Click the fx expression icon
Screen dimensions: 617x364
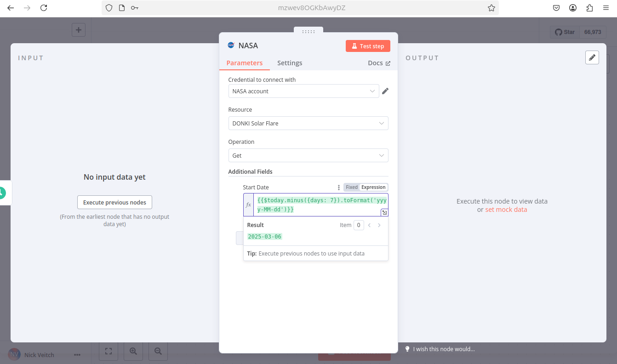pyautogui.click(x=249, y=205)
